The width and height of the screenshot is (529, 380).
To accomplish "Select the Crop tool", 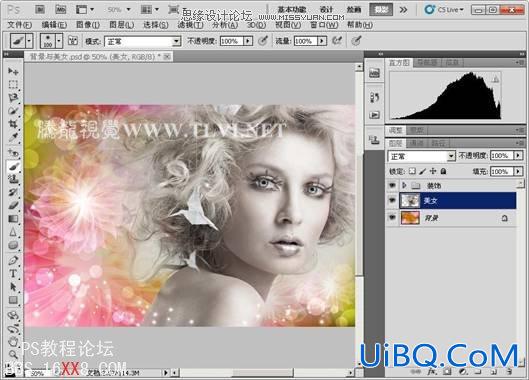I will point(13,124).
